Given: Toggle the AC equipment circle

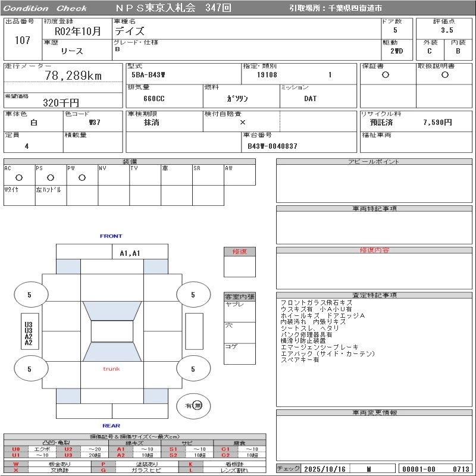Looking at the screenshot, I should click(x=18, y=177).
